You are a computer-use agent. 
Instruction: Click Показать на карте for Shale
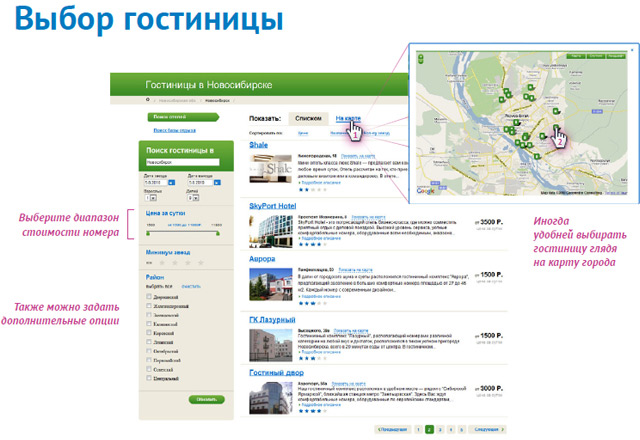(x=358, y=156)
